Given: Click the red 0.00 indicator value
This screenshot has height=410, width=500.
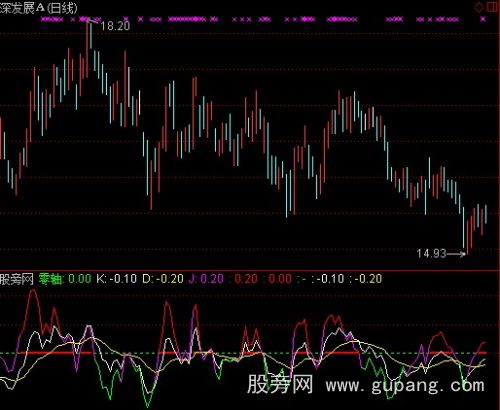Looking at the screenshot, I should pyautogui.click(x=280, y=279).
